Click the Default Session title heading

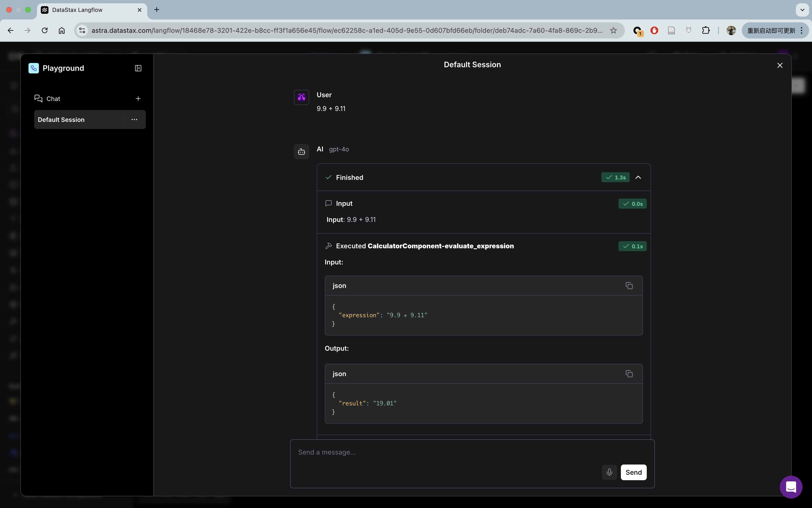(x=472, y=64)
